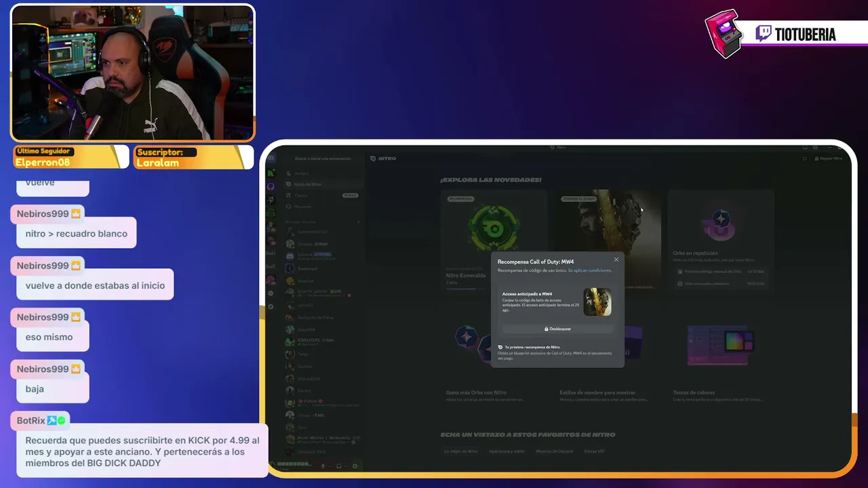Click the BotRix username in chat
This screenshot has width=868, height=488.
(31, 420)
